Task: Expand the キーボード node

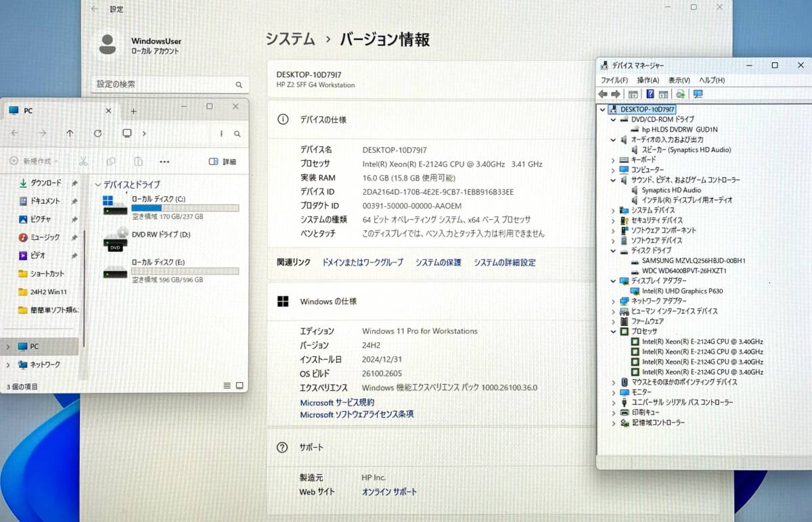Action: [614, 160]
